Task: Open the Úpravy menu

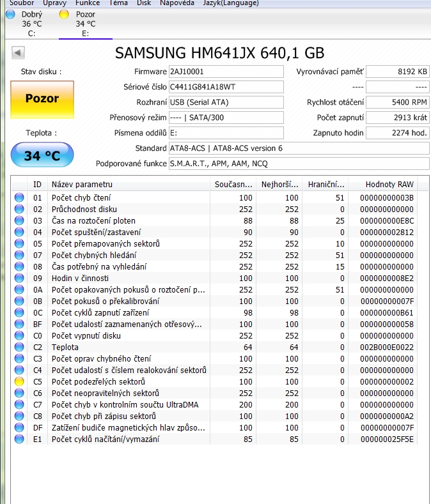Action: click(55, 3)
